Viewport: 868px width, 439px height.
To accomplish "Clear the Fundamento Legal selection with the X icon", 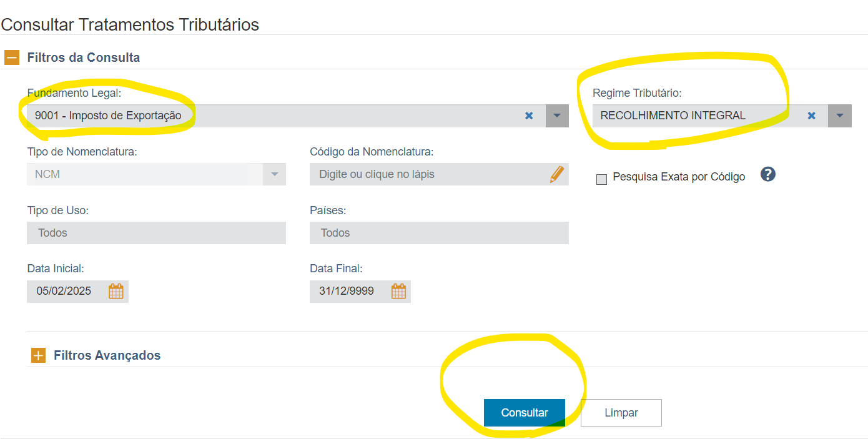I will (529, 116).
